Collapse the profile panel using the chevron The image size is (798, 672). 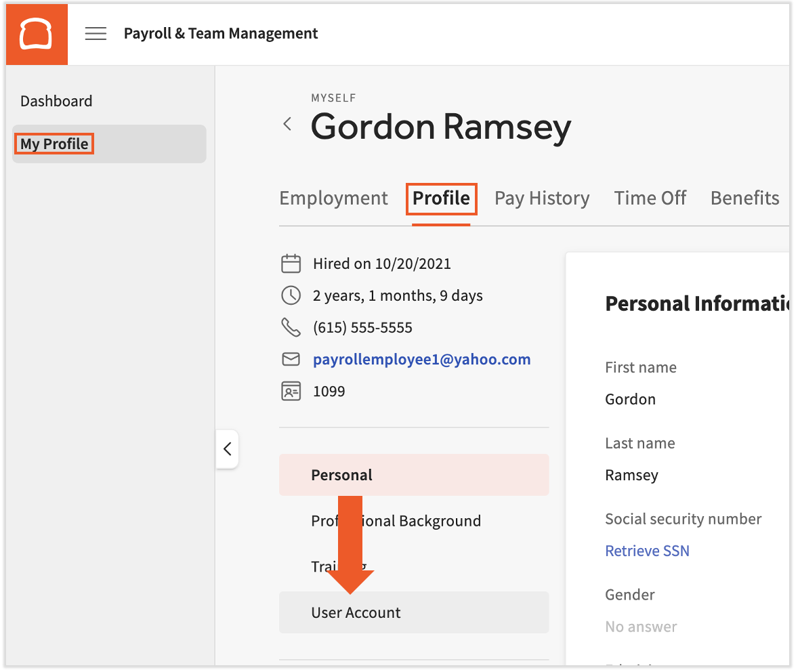[x=227, y=449]
